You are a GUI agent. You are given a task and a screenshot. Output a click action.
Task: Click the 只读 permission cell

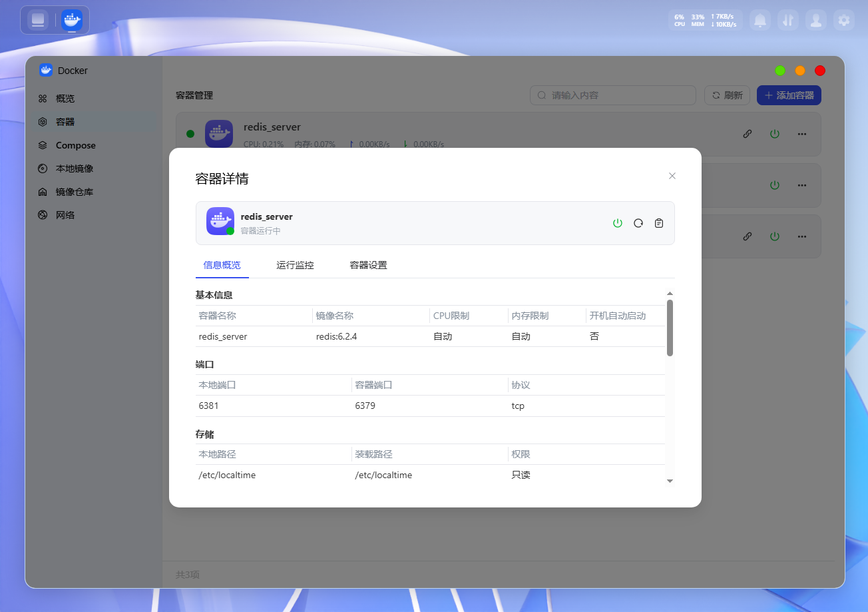521,475
